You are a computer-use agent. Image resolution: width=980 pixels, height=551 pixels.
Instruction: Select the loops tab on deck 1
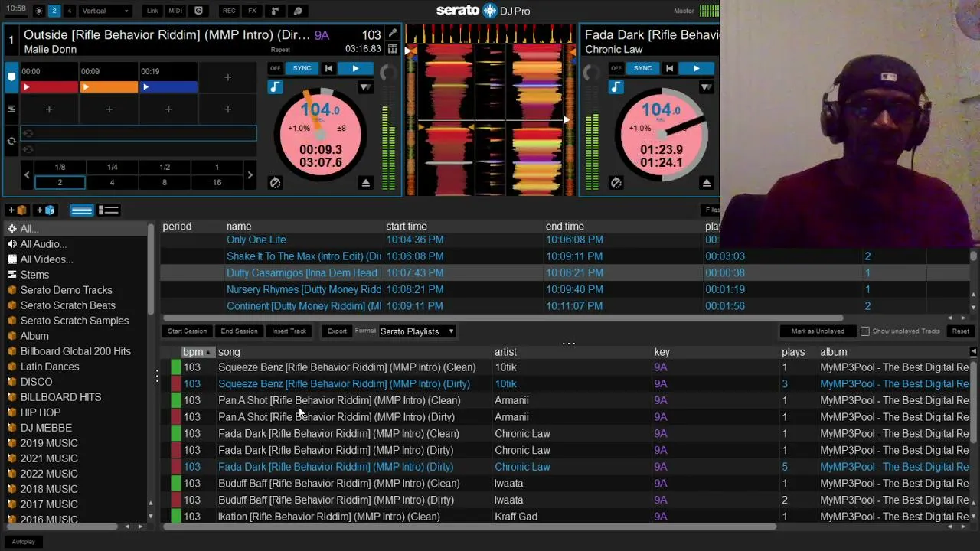point(11,141)
